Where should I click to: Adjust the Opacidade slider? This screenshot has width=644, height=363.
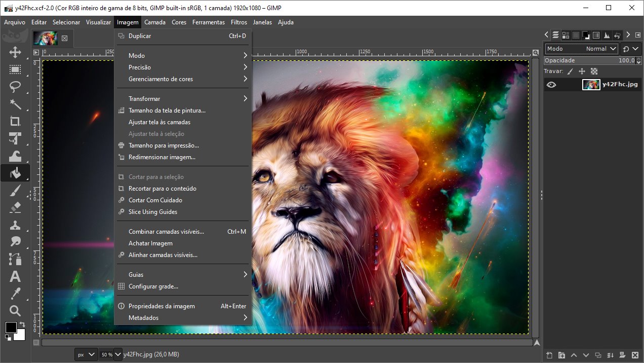pyautogui.click(x=589, y=60)
